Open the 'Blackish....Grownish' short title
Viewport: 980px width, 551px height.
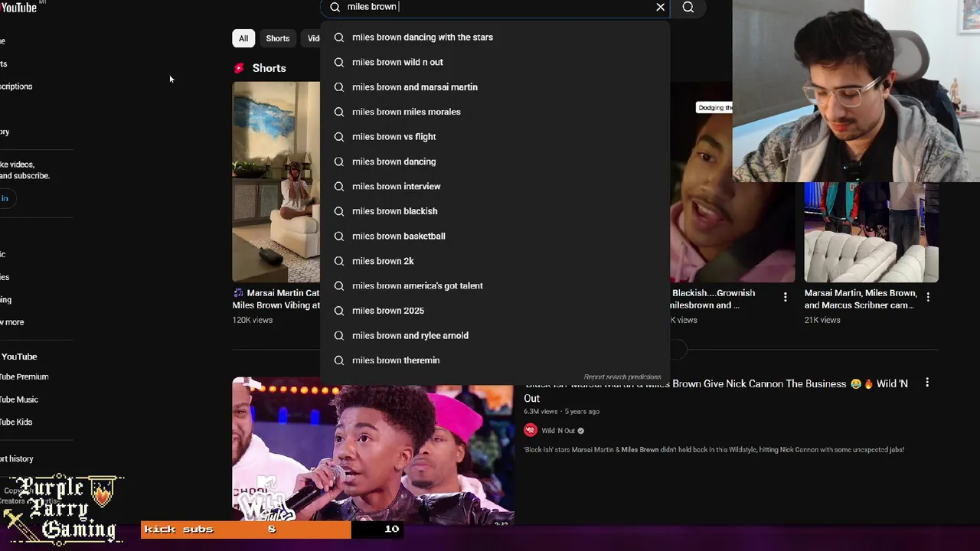click(713, 298)
